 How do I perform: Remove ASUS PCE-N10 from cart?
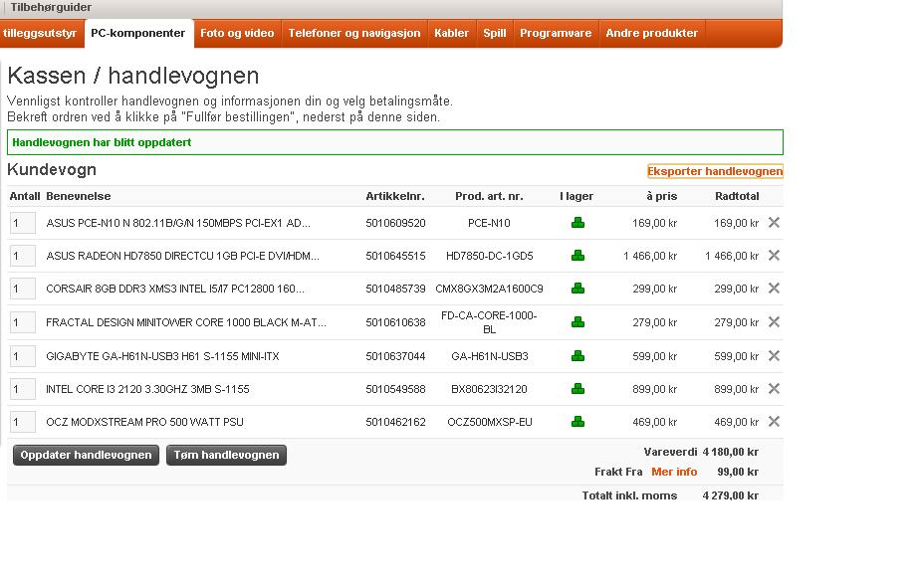774,223
